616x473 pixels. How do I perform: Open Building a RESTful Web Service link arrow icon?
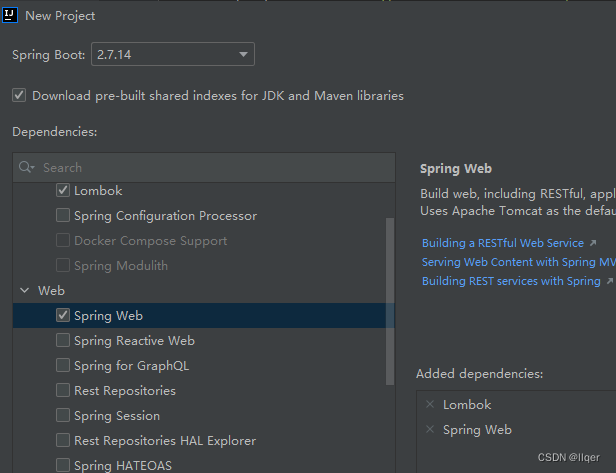point(593,243)
